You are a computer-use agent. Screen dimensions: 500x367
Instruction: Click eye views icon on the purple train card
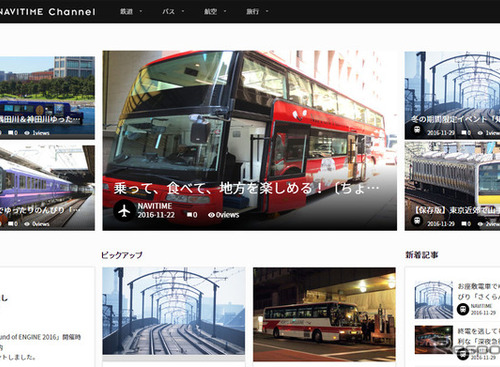tap(27, 224)
